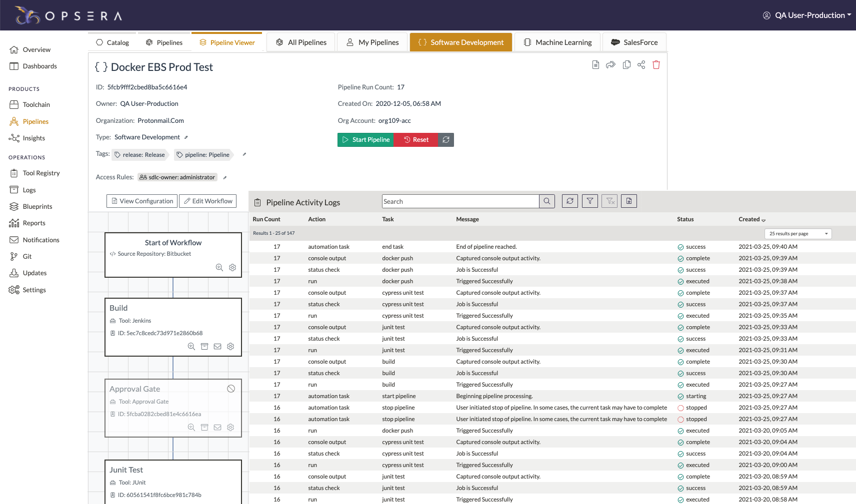This screenshot has width=856, height=504.
Task: Open the Catalog tab
Action: click(112, 43)
